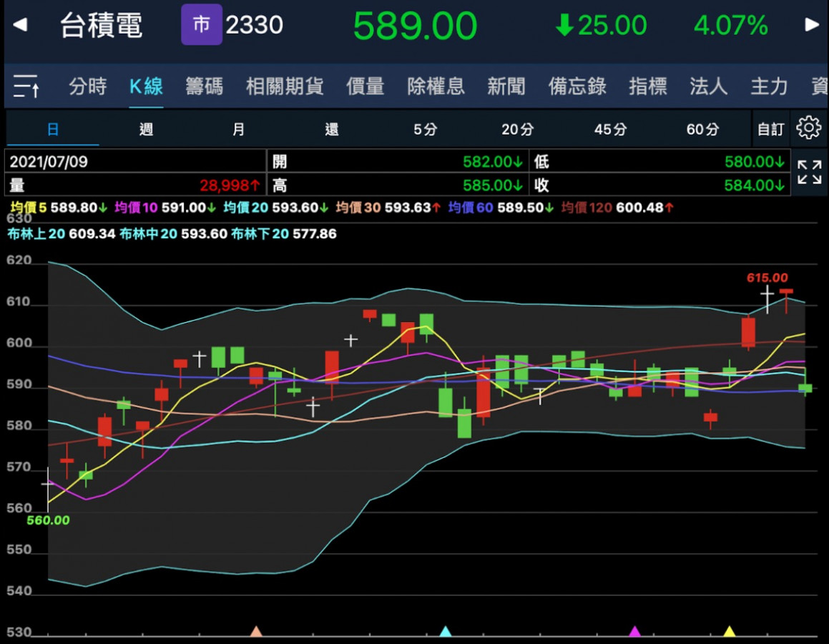Expand chart to fullscreen
The height and width of the screenshot is (644, 829).
click(x=809, y=172)
